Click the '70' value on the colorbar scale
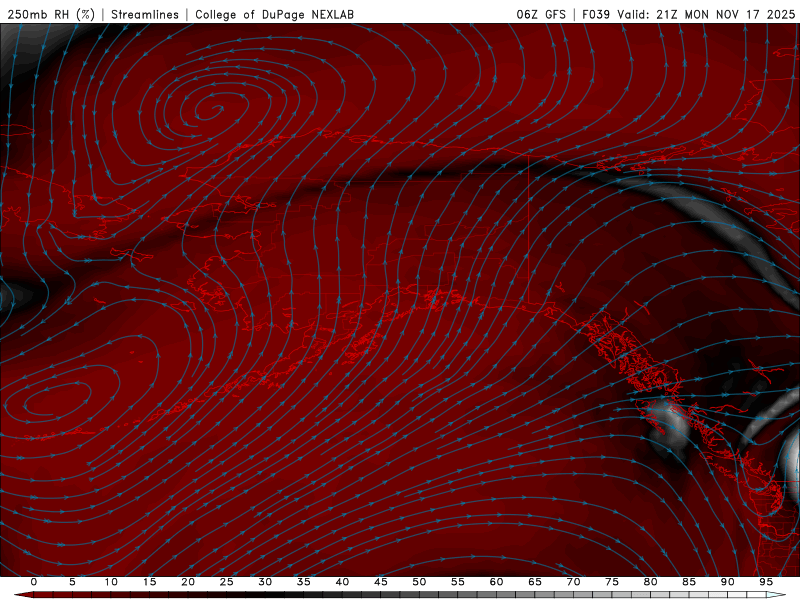 tap(573, 582)
